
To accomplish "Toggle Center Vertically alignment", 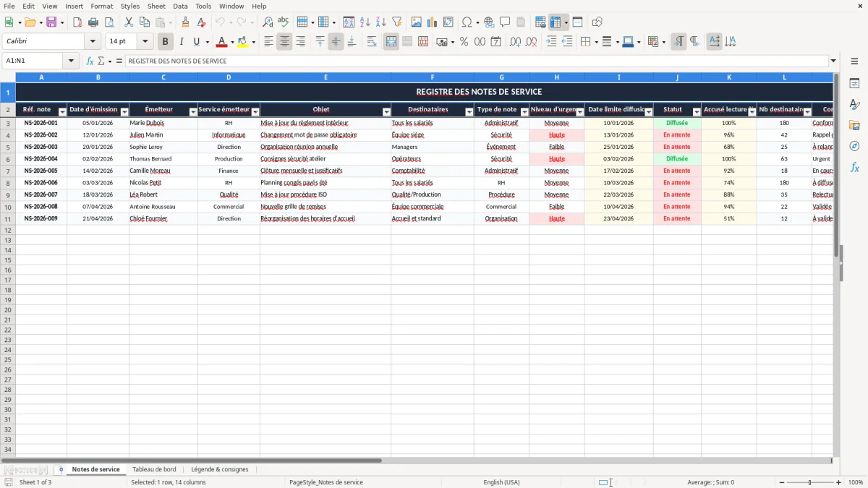I will pyautogui.click(x=336, y=42).
